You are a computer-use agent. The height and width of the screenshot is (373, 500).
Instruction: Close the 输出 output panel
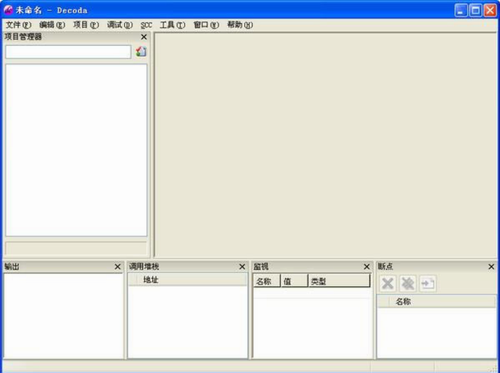pos(117,267)
